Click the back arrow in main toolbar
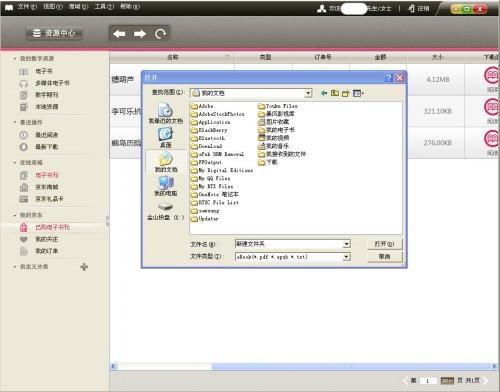 coord(119,34)
